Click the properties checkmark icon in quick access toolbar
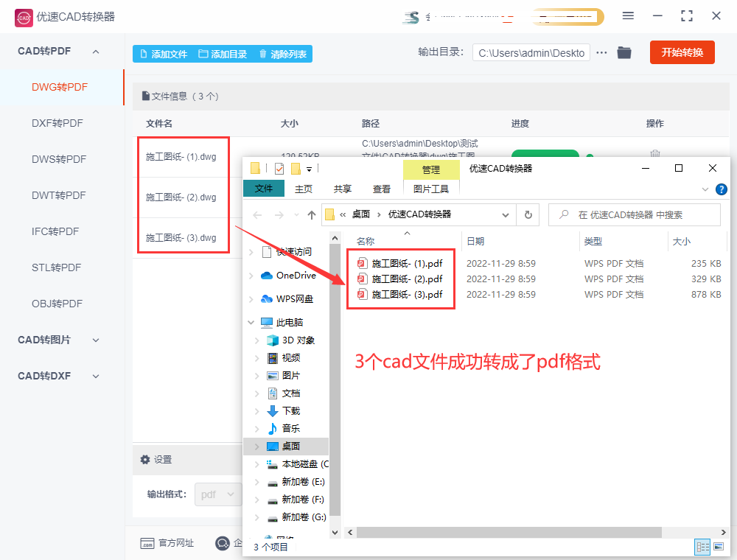737x560 pixels. (x=279, y=168)
